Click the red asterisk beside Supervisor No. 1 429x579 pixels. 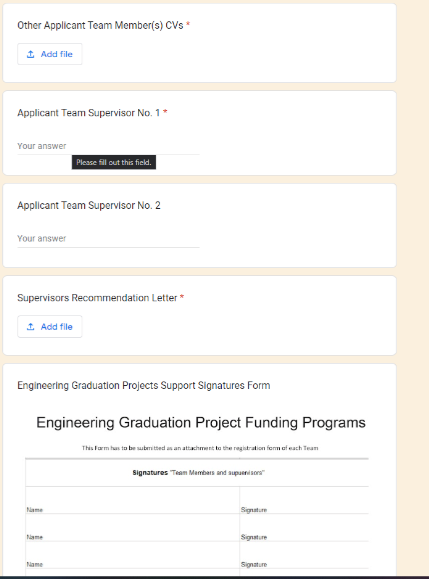click(x=165, y=112)
